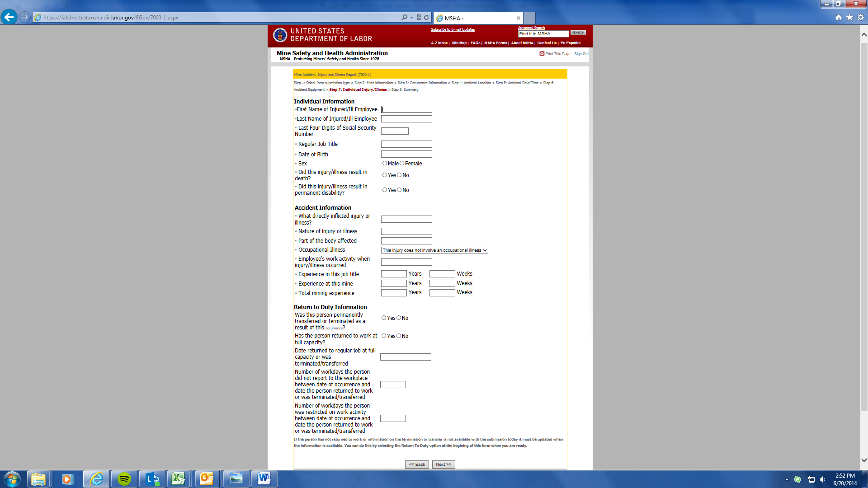This screenshot has width=868, height=488.
Task: Open Spotify from taskbar
Action: click(124, 479)
